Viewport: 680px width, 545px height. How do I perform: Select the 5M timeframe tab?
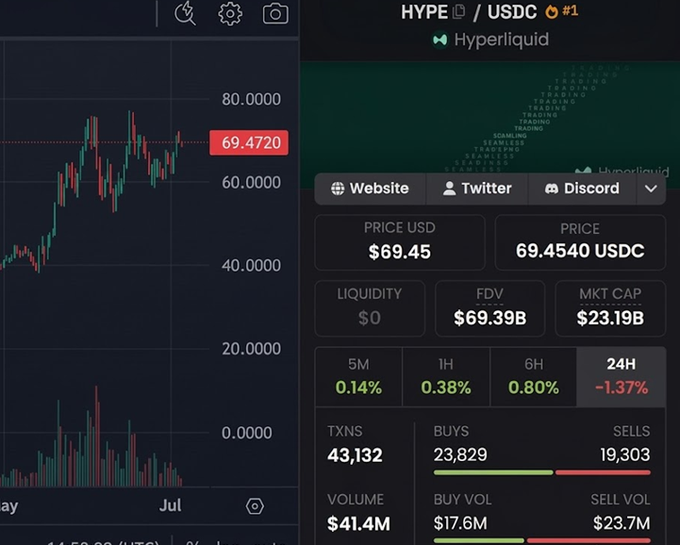point(359,376)
